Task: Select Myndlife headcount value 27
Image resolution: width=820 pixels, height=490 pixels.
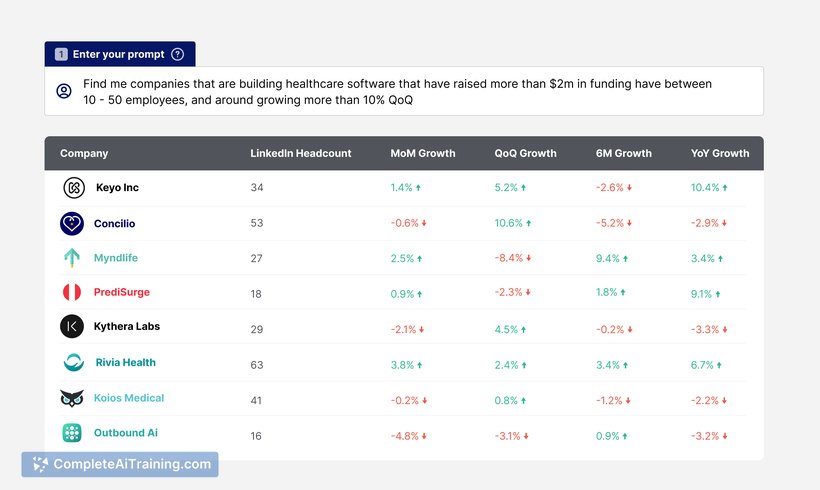Action: click(256, 258)
